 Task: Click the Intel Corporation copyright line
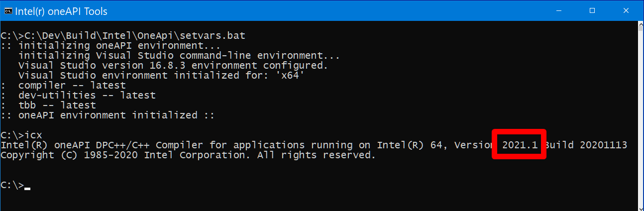pos(188,155)
